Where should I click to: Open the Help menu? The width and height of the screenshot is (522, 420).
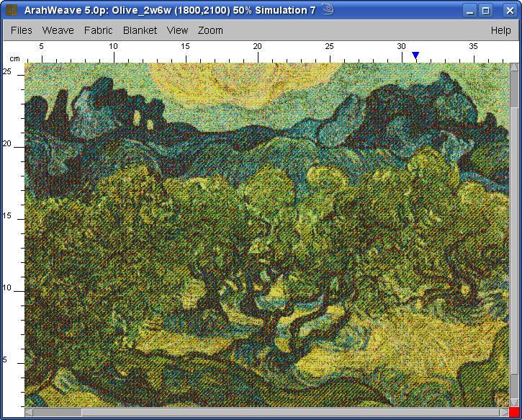[x=500, y=30]
